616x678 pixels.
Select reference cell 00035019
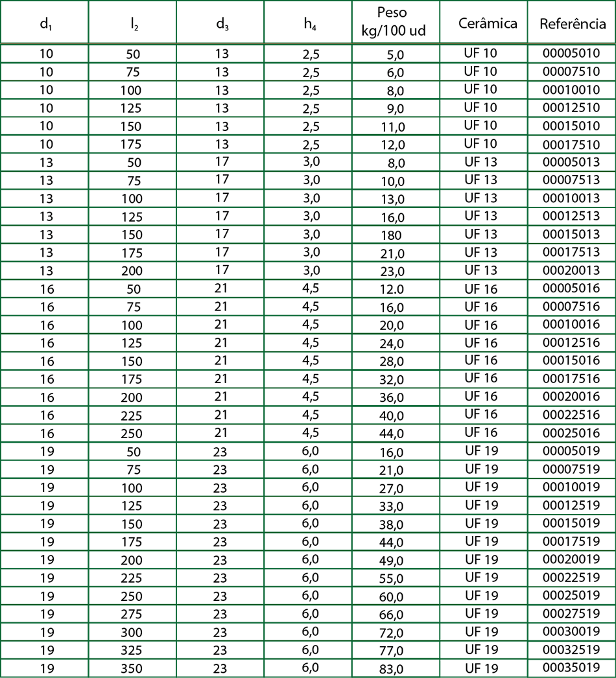(571, 668)
